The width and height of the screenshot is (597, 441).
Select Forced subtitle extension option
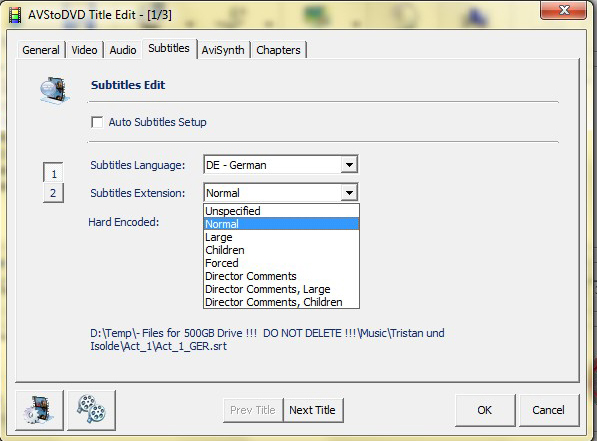click(281, 263)
